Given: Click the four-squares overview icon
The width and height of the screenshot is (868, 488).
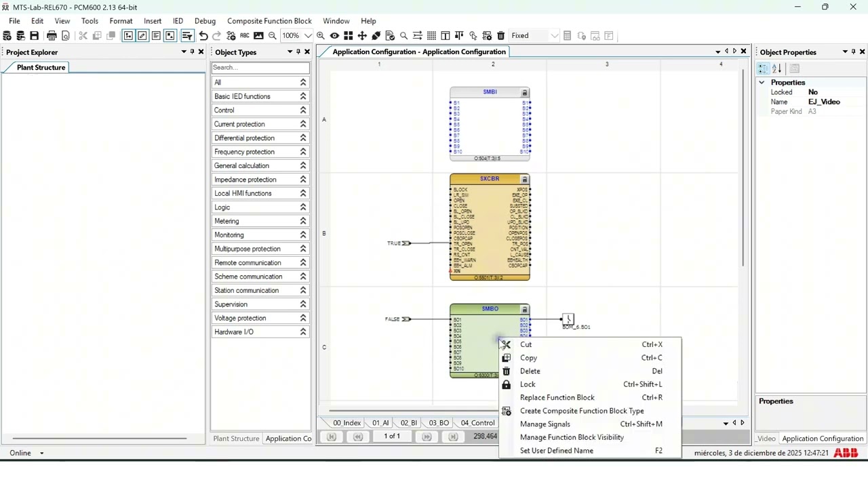Looking at the screenshot, I should (x=349, y=36).
